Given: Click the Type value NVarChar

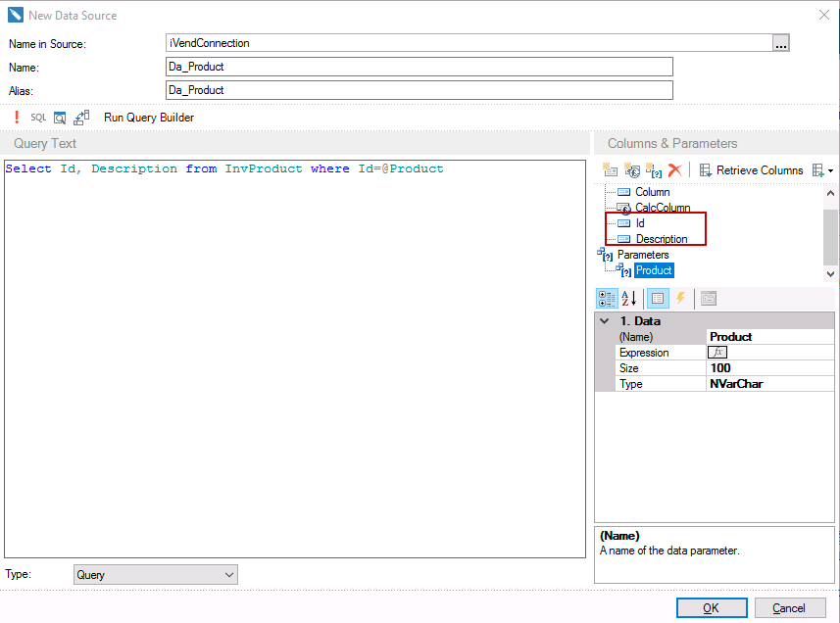Looking at the screenshot, I should pyautogui.click(x=769, y=384).
